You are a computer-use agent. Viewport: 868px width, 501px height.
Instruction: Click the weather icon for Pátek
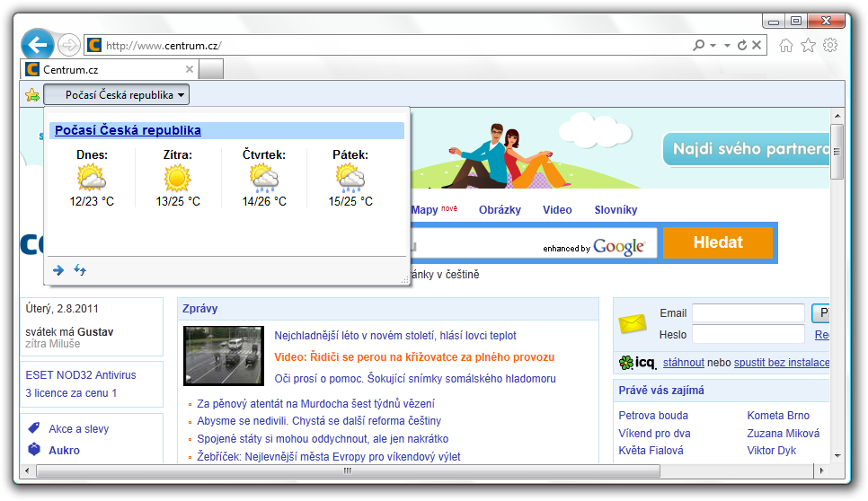coord(350,178)
